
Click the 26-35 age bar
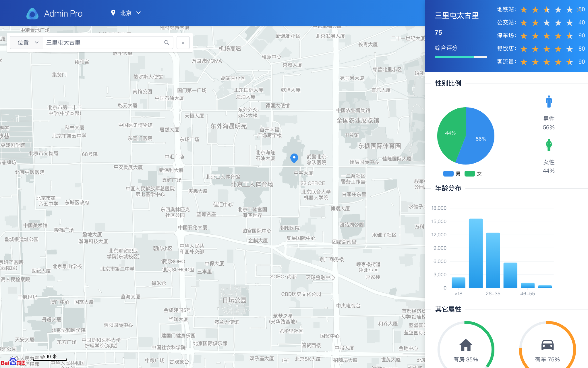(493, 260)
